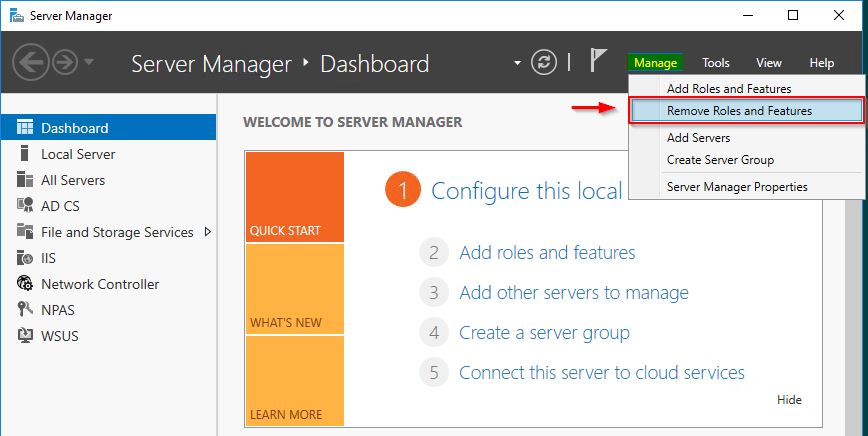Click the Server Manager title bar icon
Viewport: 868px width, 436px height.
(x=17, y=15)
